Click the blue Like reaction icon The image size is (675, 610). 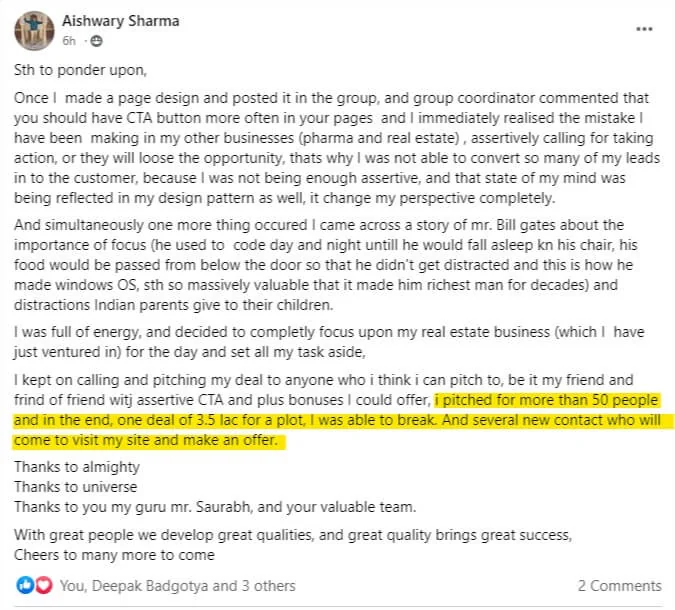tap(24, 585)
